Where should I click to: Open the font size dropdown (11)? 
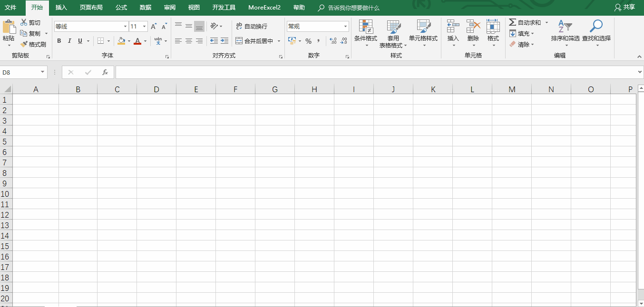(145, 27)
